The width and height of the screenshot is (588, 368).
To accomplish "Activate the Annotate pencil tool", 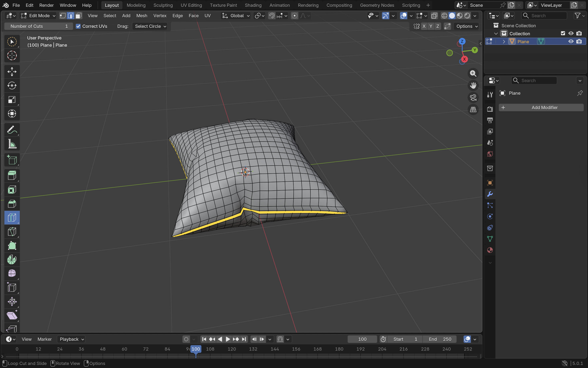I will [x=12, y=130].
